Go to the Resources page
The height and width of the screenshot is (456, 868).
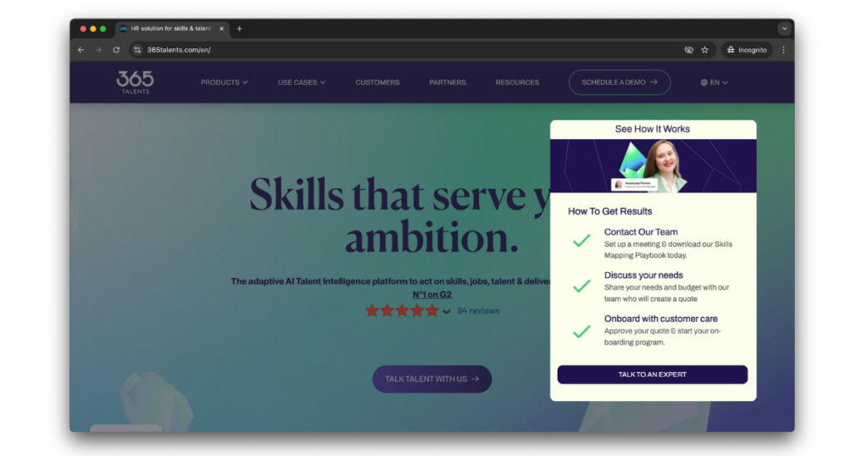(x=517, y=82)
